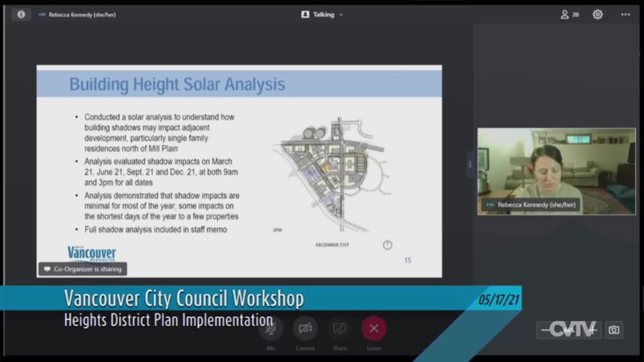Open the settings gear icon
644x362 pixels.
pos(598,14)
